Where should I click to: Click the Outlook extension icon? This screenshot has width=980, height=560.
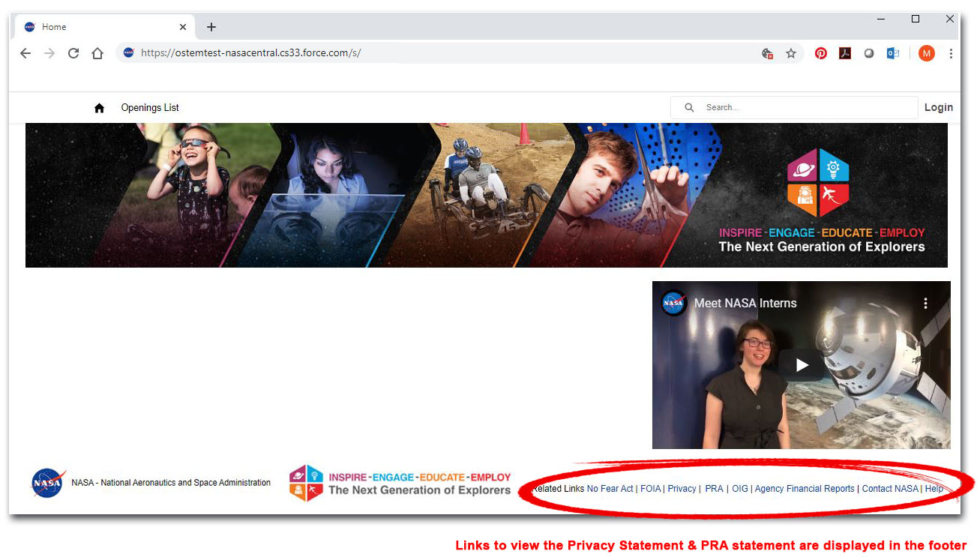893,53
